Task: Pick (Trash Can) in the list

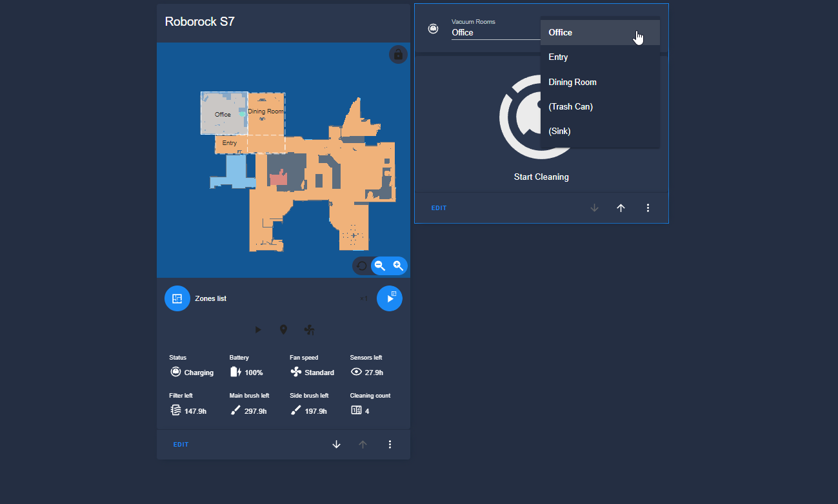Action: 600,106
